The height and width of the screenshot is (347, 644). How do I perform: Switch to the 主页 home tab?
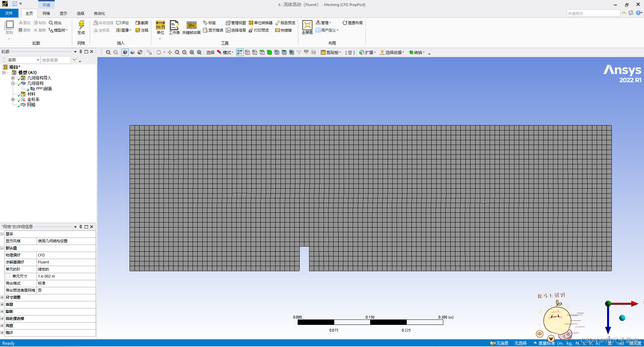[29, 13]
